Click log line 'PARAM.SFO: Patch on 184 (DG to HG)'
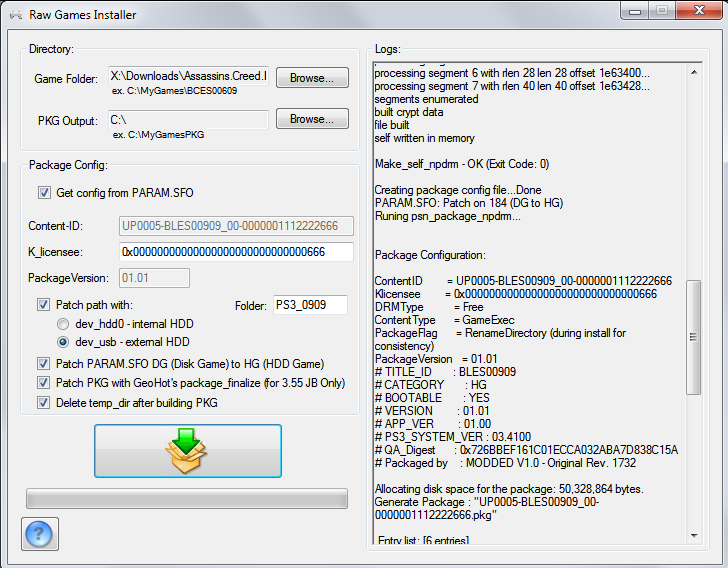The image size is (728, 568). tap(468, 203)
